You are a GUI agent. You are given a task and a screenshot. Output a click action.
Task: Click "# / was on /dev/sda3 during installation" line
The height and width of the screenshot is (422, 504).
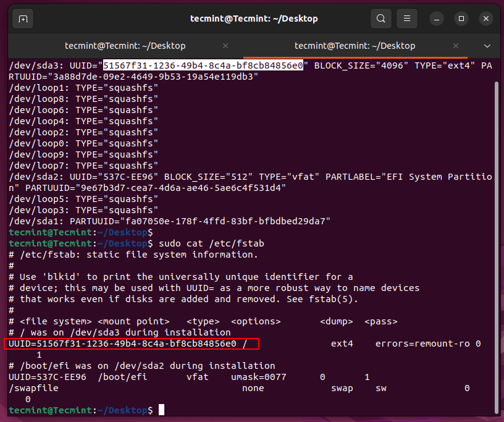pyautogui.click(x=120, y=332)
